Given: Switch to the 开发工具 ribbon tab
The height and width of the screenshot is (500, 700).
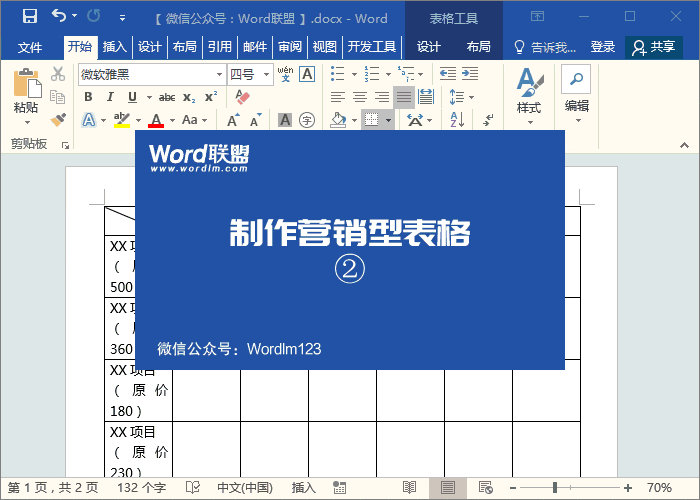Looking at the screenshot, I should pos(372,47).
